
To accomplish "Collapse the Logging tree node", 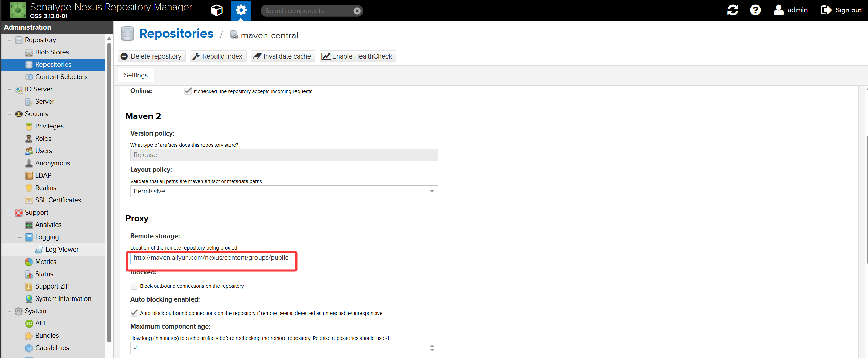I will coord(19,237).
